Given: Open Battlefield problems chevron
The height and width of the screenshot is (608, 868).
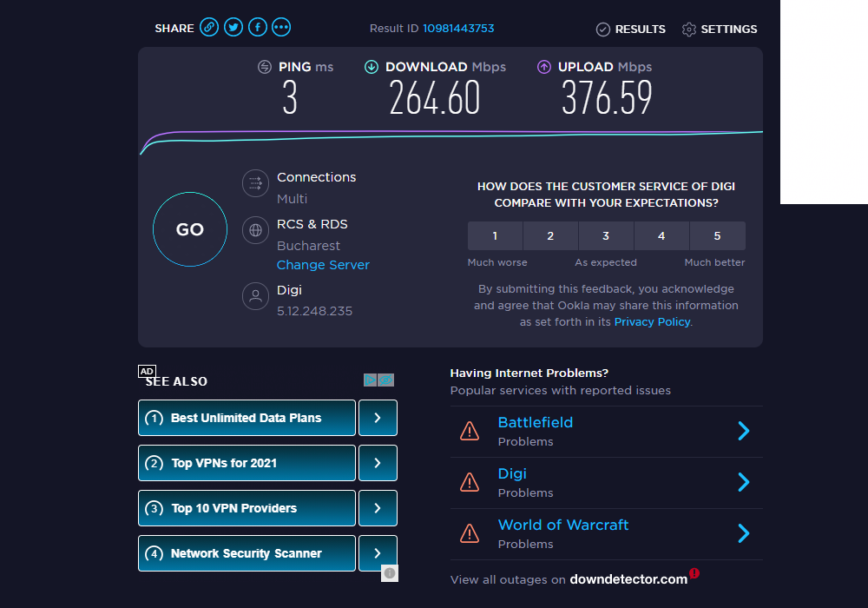Looking at the screenshot, I should coord(744,431).
